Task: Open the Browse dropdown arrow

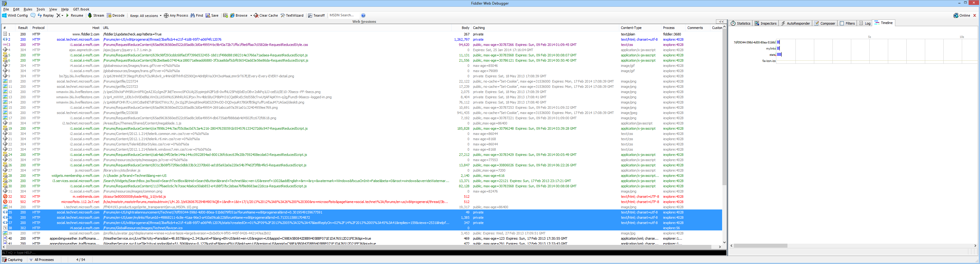Action: [x=251, y=16]
